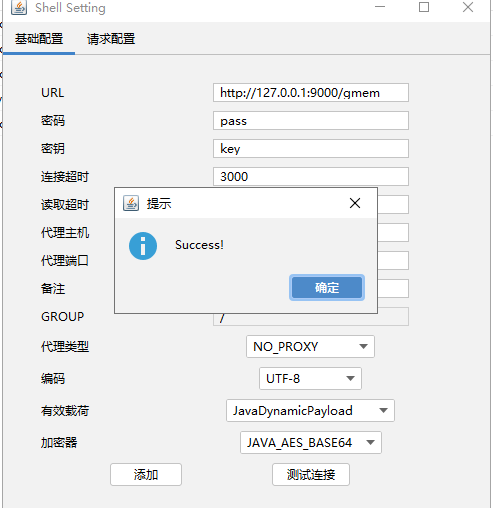The image size is (493, 508).
Task: Expand the UTF-8 encoding dropdown
Action: coord(310,378)
